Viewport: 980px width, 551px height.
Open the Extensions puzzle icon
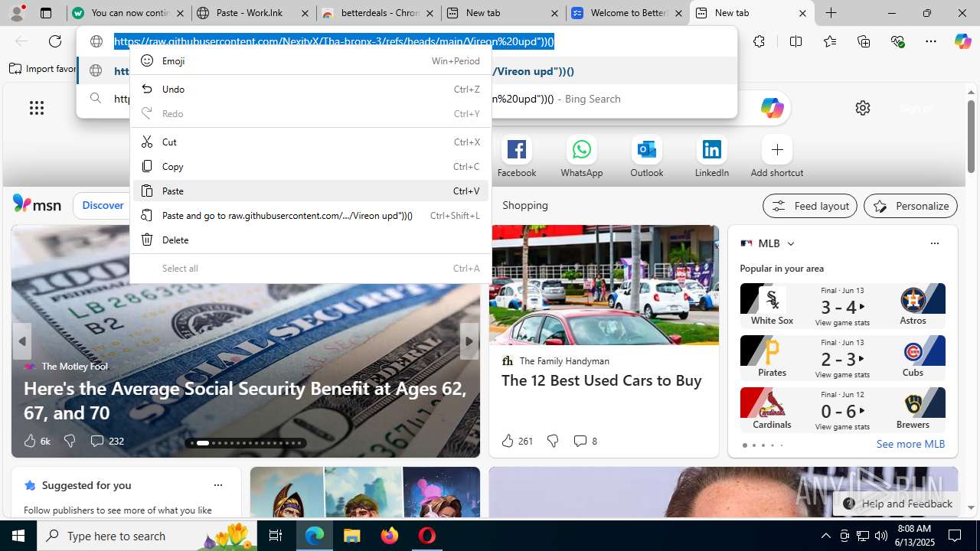click(x=759, y=41)
